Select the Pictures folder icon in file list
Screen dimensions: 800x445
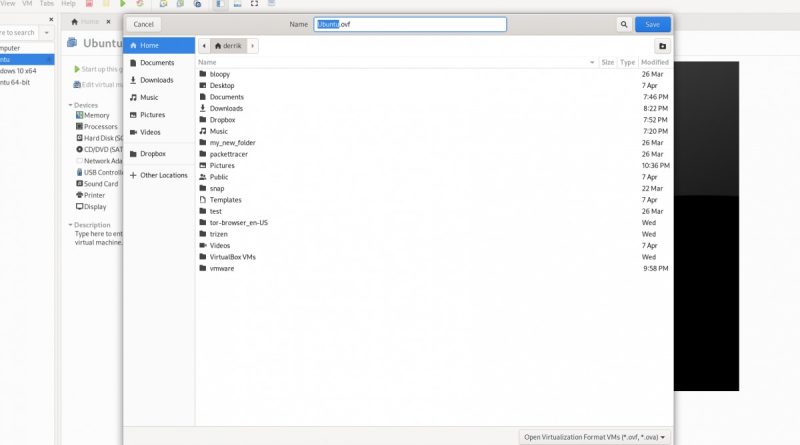pyautogui.click(x=203, y=165)
